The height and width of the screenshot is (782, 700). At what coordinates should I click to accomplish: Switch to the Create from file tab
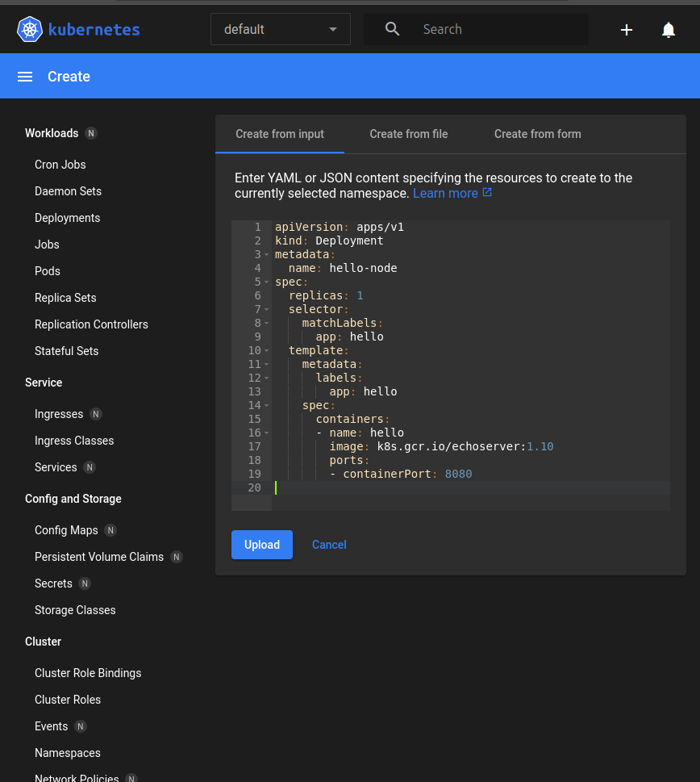[x=409, y=134]
